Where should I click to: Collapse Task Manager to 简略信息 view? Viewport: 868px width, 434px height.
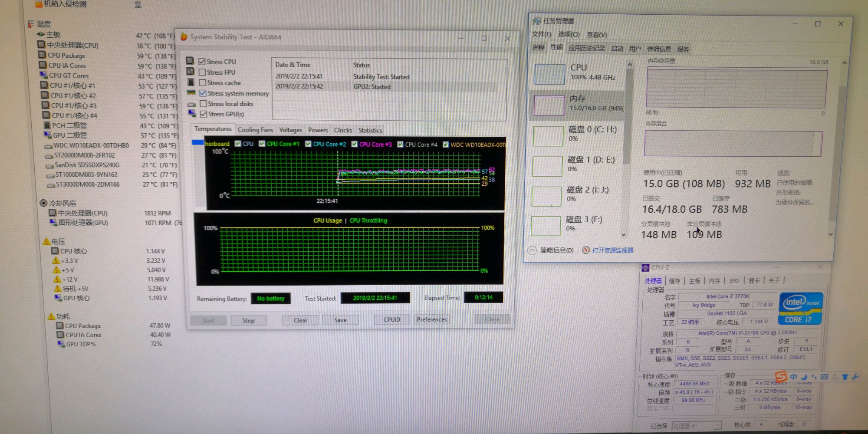click(x=551, y=250)
